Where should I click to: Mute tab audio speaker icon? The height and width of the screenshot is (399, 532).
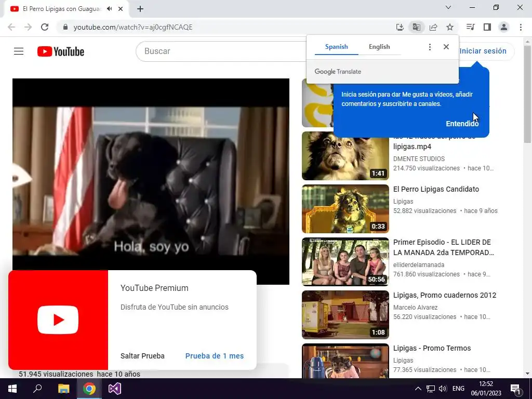click(x=109, y=9)
